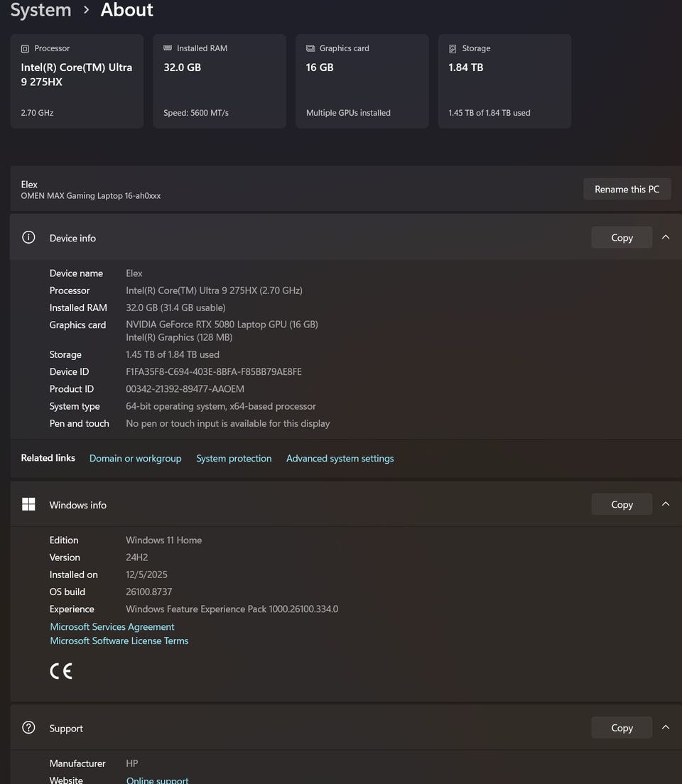The image size is (682, 784).
Task: Click the Graphics card icon
Action: [x=310, y=48]
